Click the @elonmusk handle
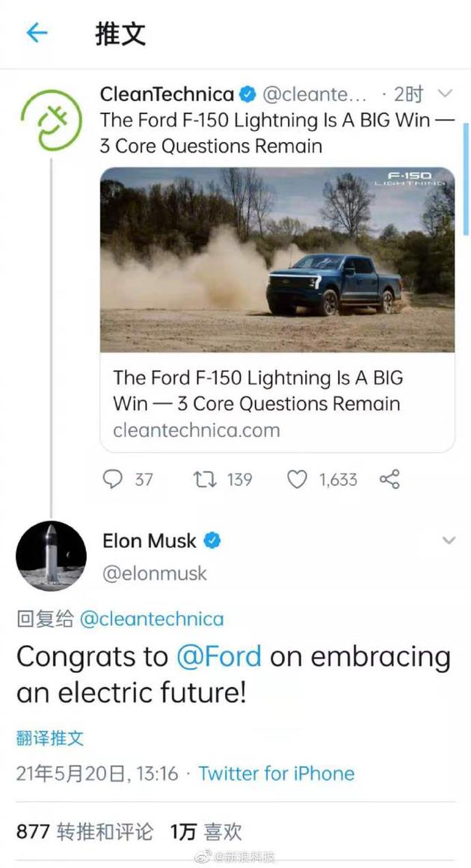Screen dimensions: 471x868 pyautogui.click(x=155, y=574)
